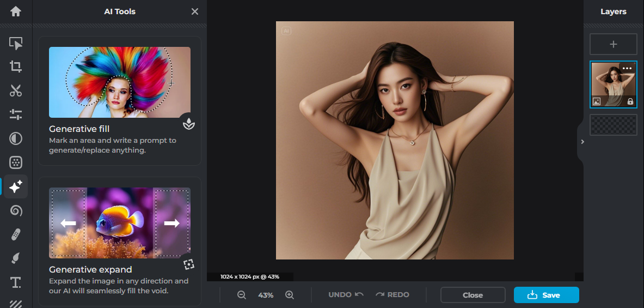Click the REDO button
The height and width of the screenshot is (308, 644).
(392, 294)
